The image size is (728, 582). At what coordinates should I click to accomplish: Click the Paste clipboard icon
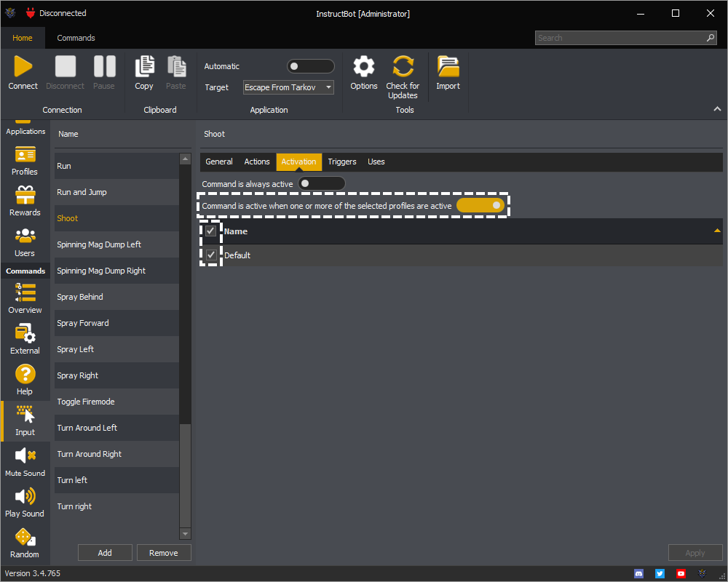pos(176,66)
